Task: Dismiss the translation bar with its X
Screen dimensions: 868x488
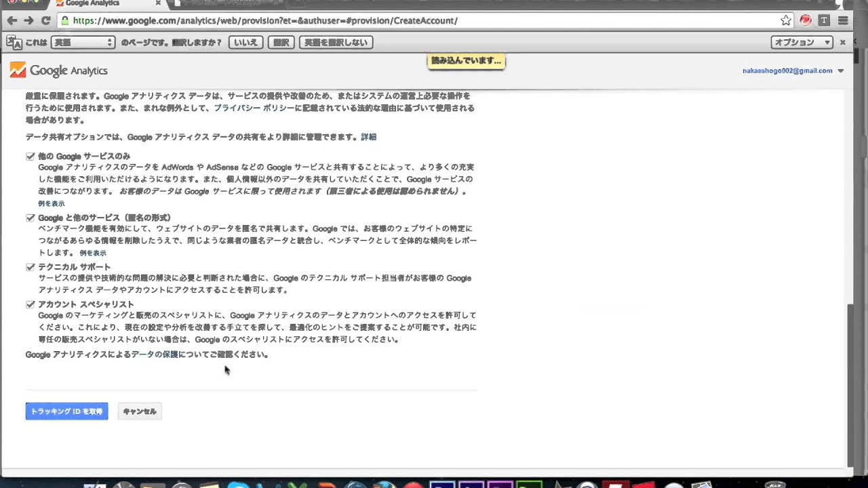Action: [x=843, y=42]
